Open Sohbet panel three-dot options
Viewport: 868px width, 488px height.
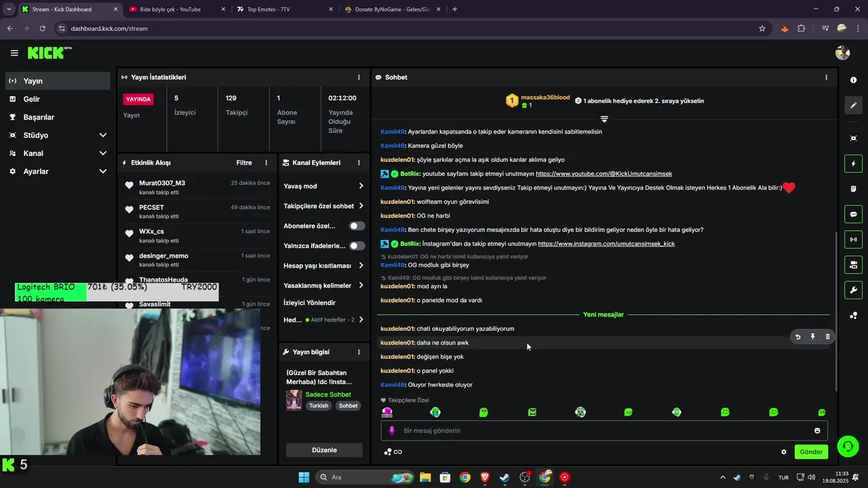[x=826, y=77]
